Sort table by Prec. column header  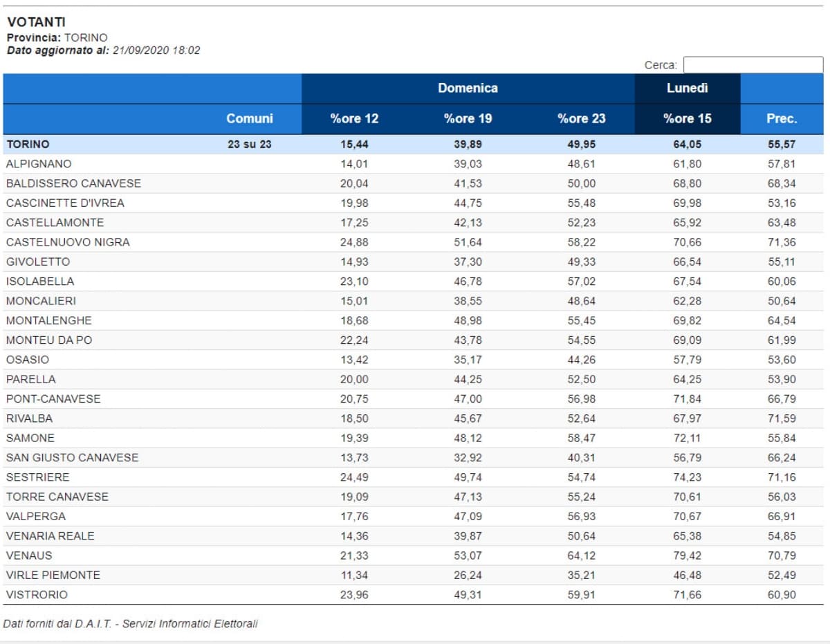click(782, 118)
